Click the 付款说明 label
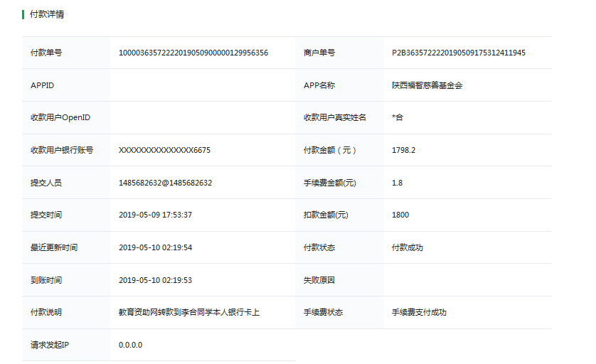The width and height of the screenshot is (596, 364). pyautogui.click(x=46, y=312)
